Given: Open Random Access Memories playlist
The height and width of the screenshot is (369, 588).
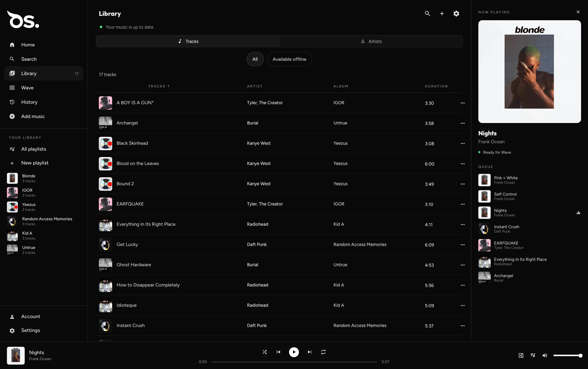Looking at the screenshot, I should click(44, 221).
